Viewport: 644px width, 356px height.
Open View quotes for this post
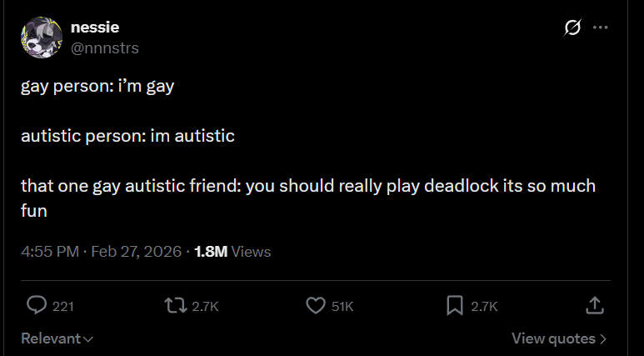[559, 338]
